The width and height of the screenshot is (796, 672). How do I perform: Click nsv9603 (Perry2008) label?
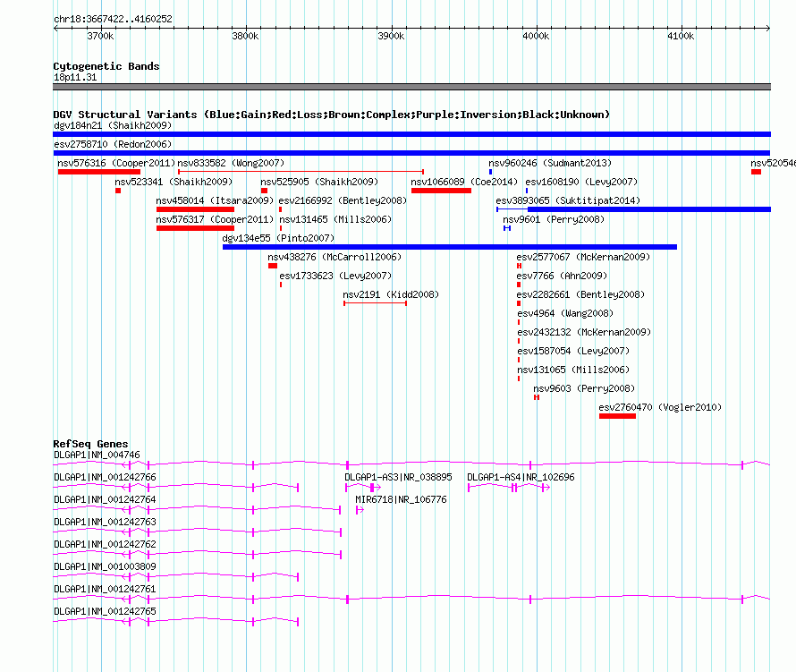click(x=584, y=388)
